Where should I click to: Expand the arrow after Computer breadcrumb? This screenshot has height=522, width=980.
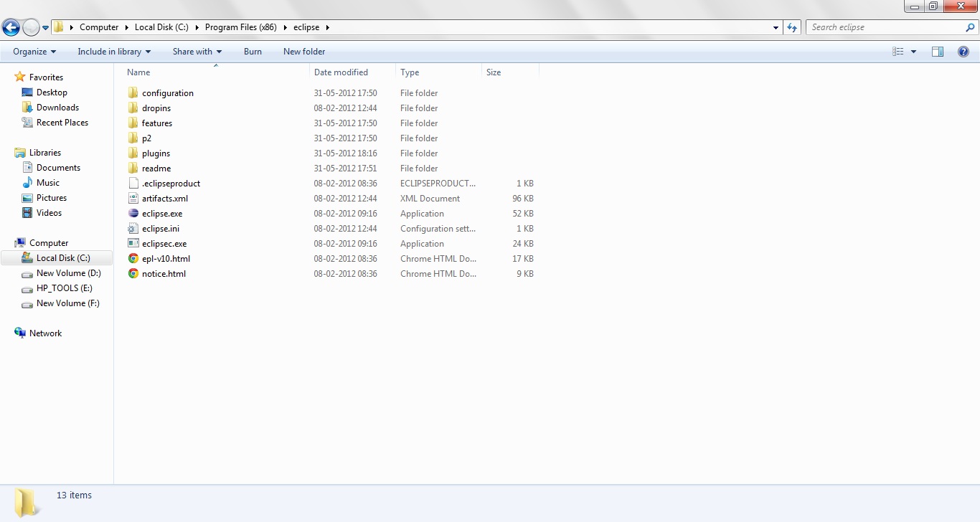pos(127,27)
